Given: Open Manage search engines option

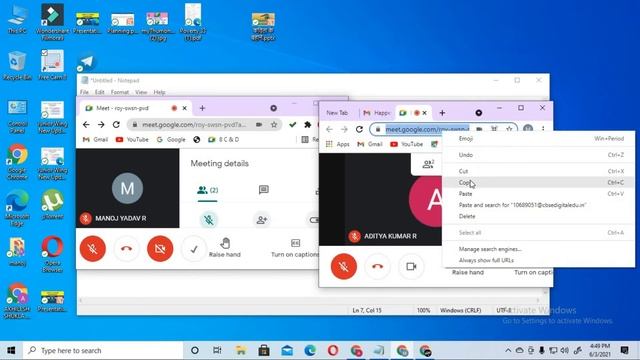Looking at the screenshot, I should (x=538, y=249).
